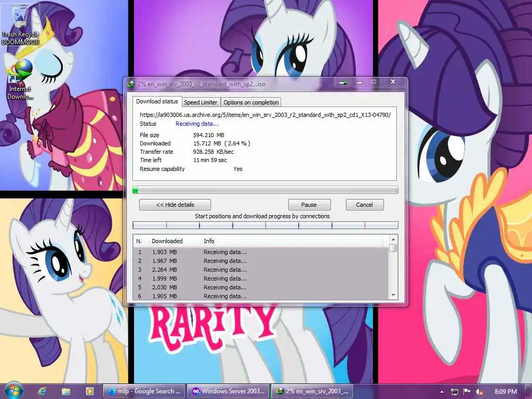Show hidden system tray icons arrow
The width and height of the screenshot is (532, 399).
(x=442, y=392)
